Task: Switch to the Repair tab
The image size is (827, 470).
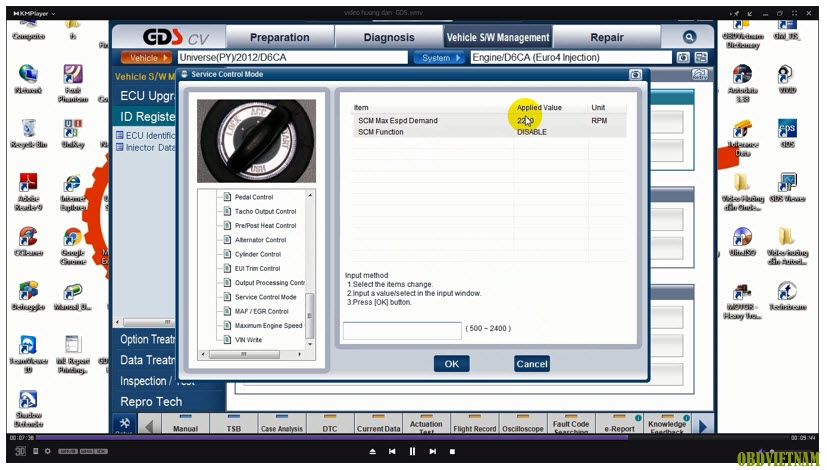Action: 607,37
